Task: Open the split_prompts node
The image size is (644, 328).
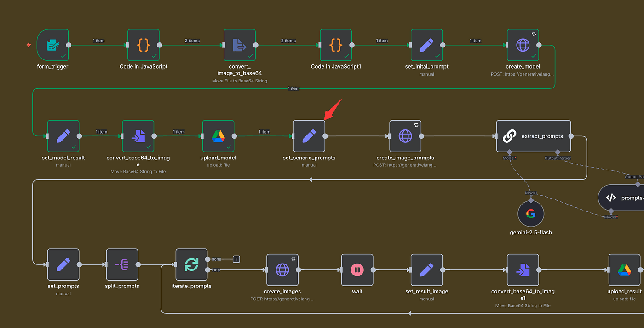Action: pyautogui.click(x=122, y=264)
